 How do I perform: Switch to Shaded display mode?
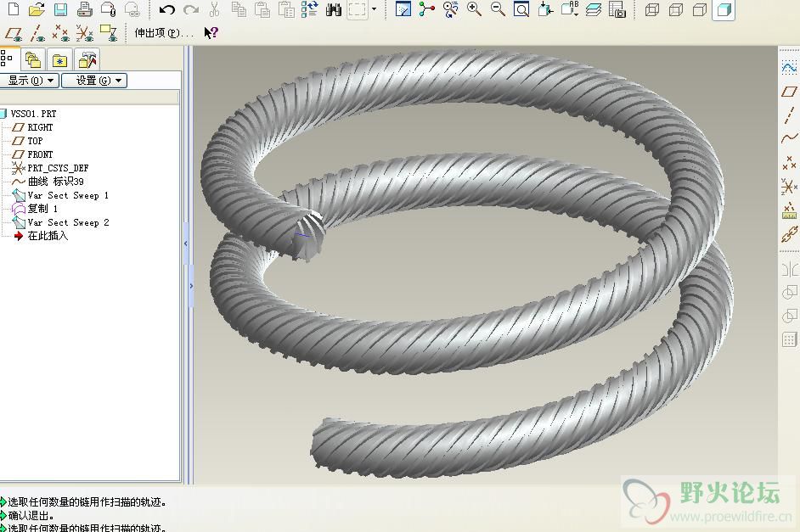[x=724, y=9]
